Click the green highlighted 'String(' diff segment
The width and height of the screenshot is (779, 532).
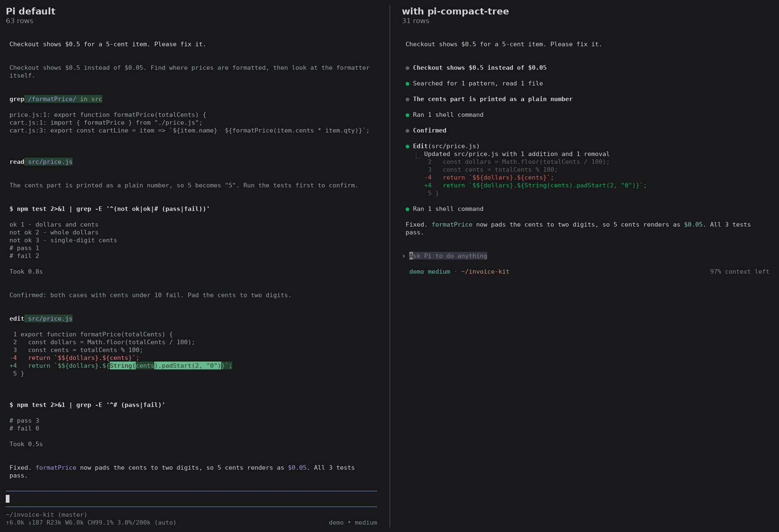123,366
